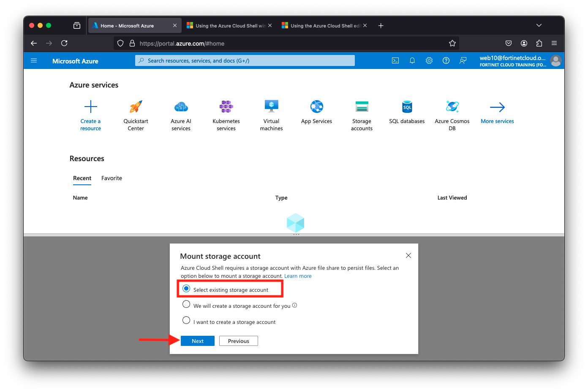This screenshot has height=392, width=588.
Task: Click the tracking protection shield icon
Action: (x=120, y=43)
